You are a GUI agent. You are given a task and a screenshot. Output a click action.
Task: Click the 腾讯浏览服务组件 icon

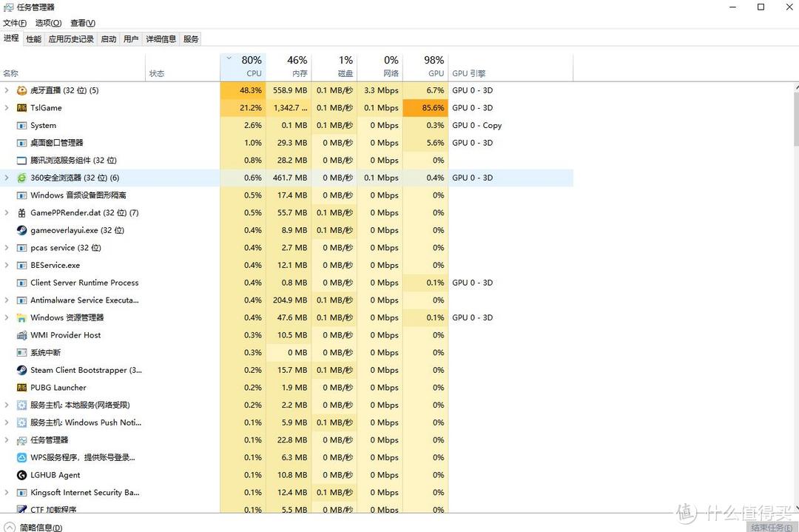pos(21,160)
